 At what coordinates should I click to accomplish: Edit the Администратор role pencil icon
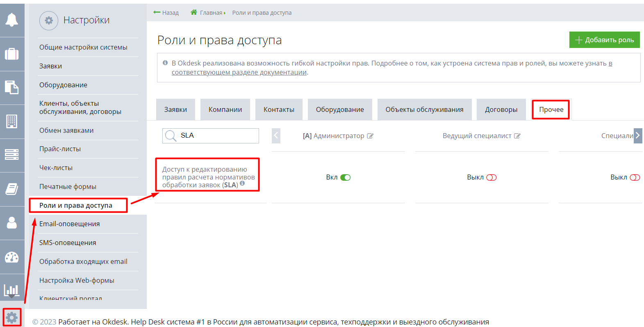(370, 136)
